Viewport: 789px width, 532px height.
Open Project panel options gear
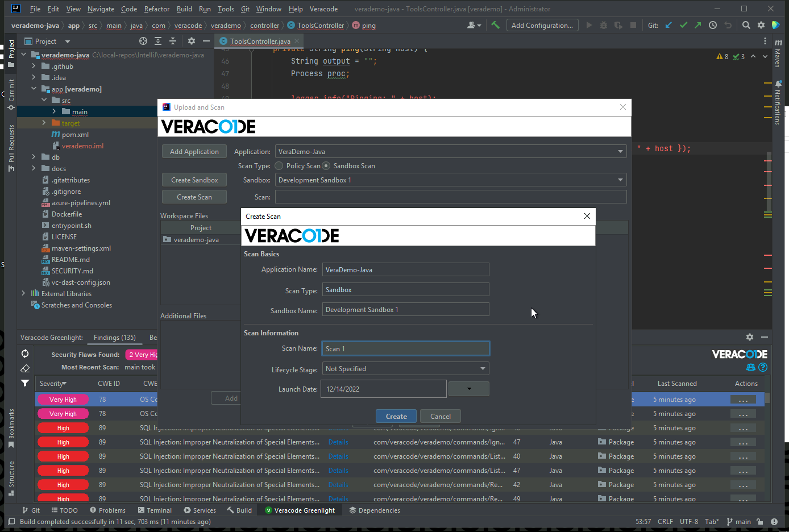192,41
